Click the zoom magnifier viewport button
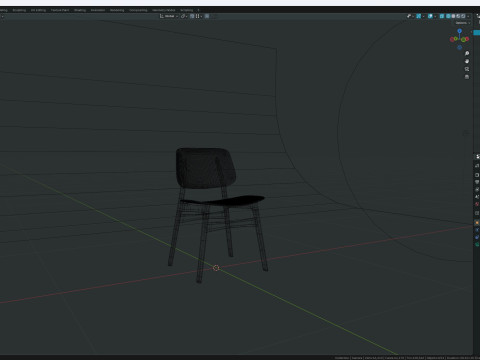480x360 pixels. point(467,53)
